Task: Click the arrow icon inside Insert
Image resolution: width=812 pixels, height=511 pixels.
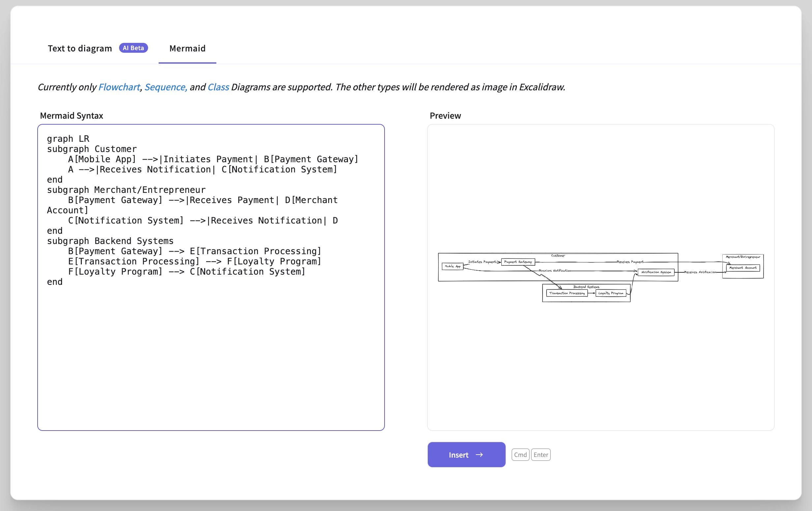Action: click(479, 455)
